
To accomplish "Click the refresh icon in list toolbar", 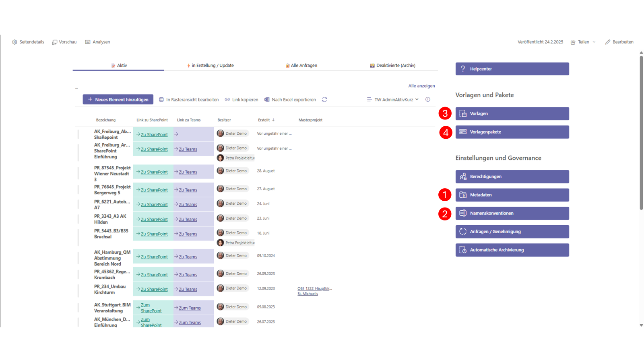I will click(324, 100).
